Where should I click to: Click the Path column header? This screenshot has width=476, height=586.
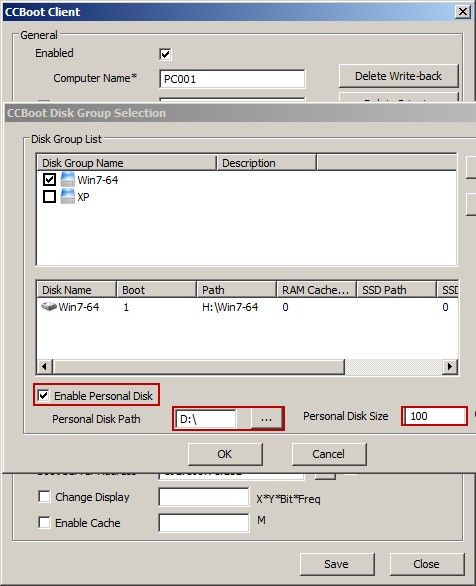(x=237, y=290)
